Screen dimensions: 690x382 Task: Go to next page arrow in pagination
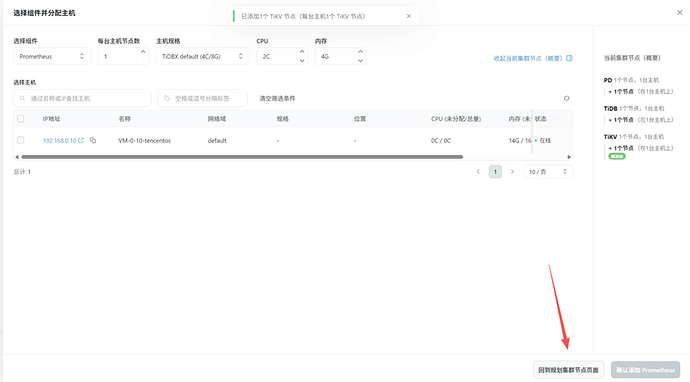click(512, 172)
